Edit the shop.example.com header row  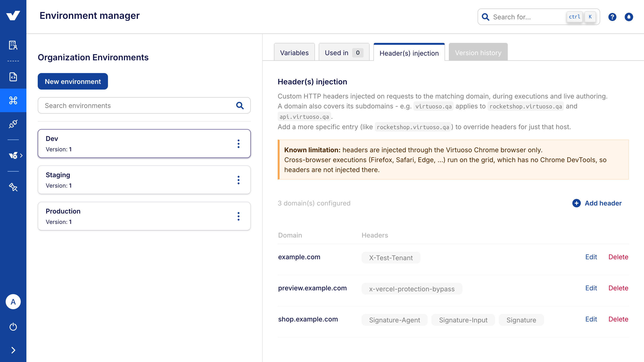[591, 319]
